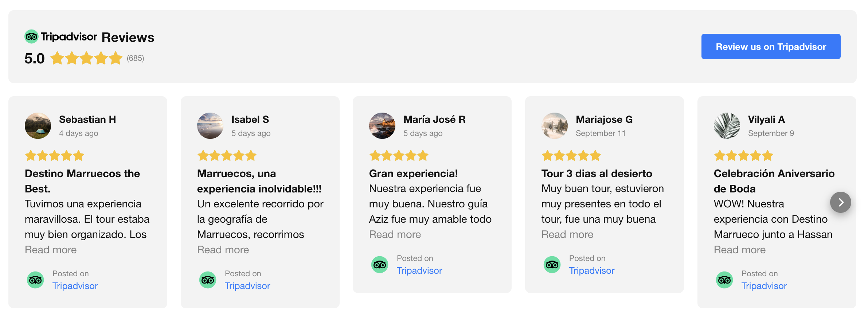Expand Isabel S's review with Read more

point(223,250)
